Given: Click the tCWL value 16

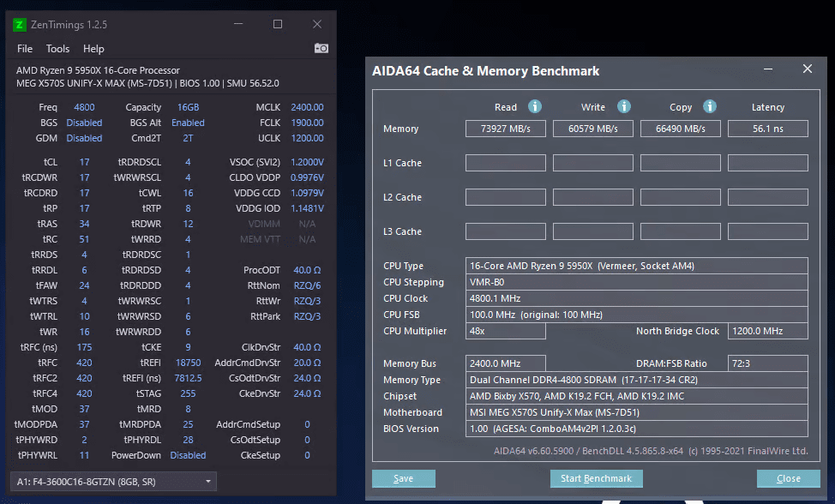Looking at the screenshot, I should point(188,193).
